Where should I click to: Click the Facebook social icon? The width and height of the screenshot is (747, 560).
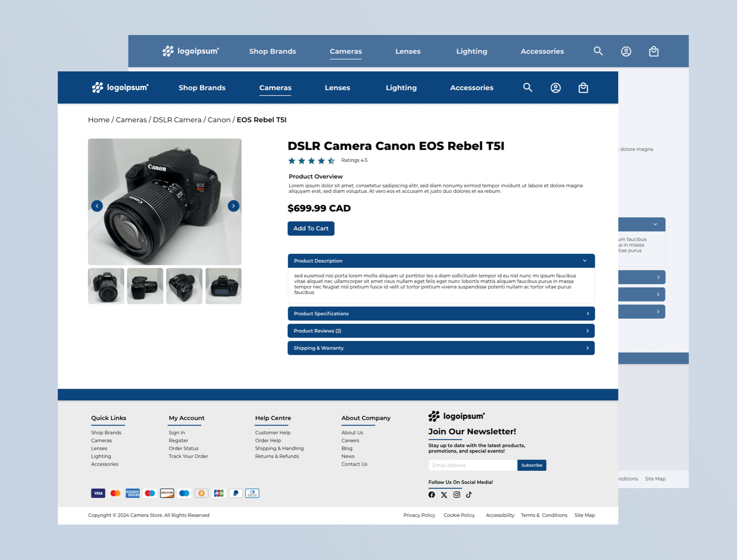pos(431,495)
